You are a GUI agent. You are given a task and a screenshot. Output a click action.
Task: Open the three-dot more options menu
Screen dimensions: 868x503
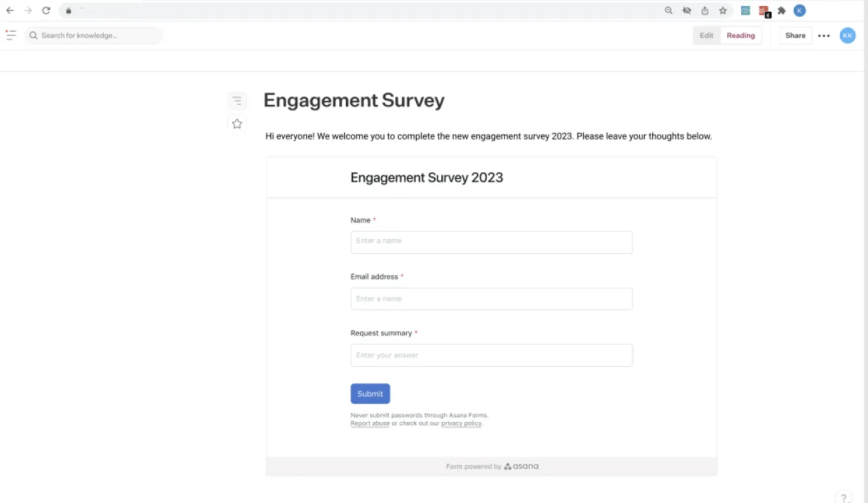pos(824,36)
